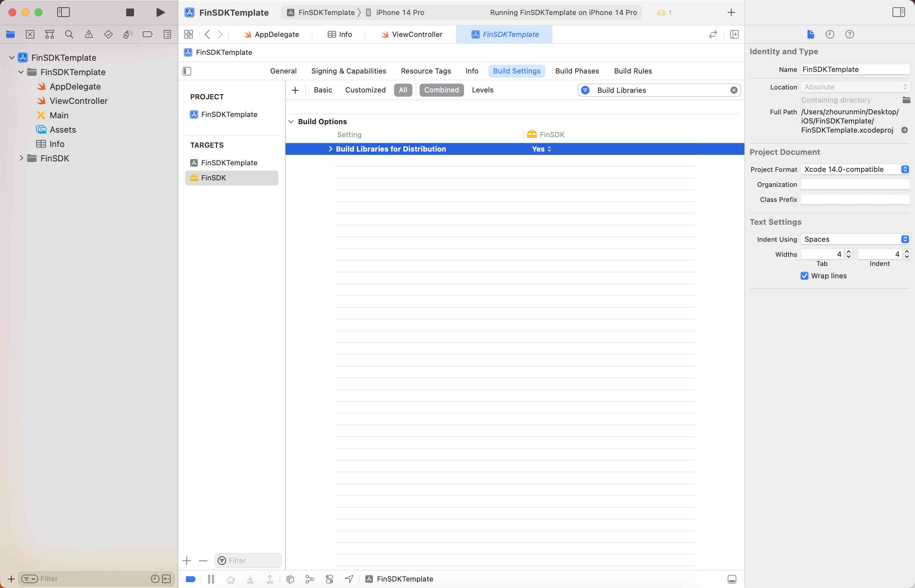915x588 pixels.
Task: Open the Library plus button in toolbar
Action: [731, 13]
